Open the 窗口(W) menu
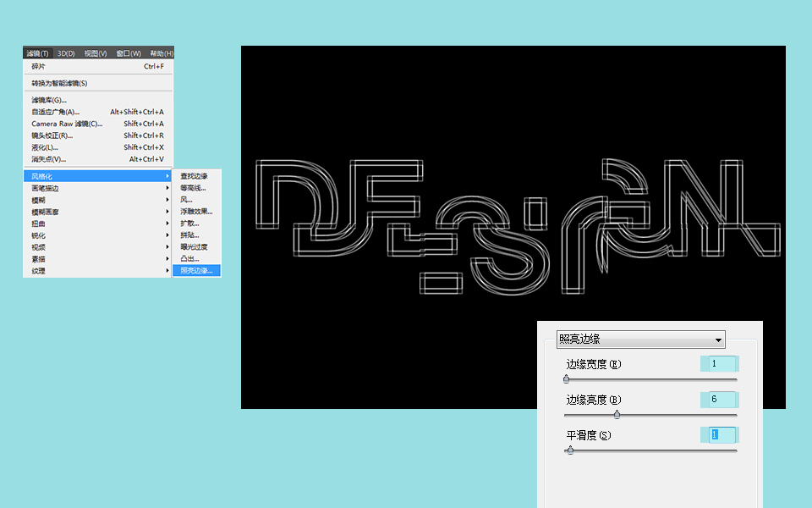Screen dimensions: 812x508 tap(129, 53)
